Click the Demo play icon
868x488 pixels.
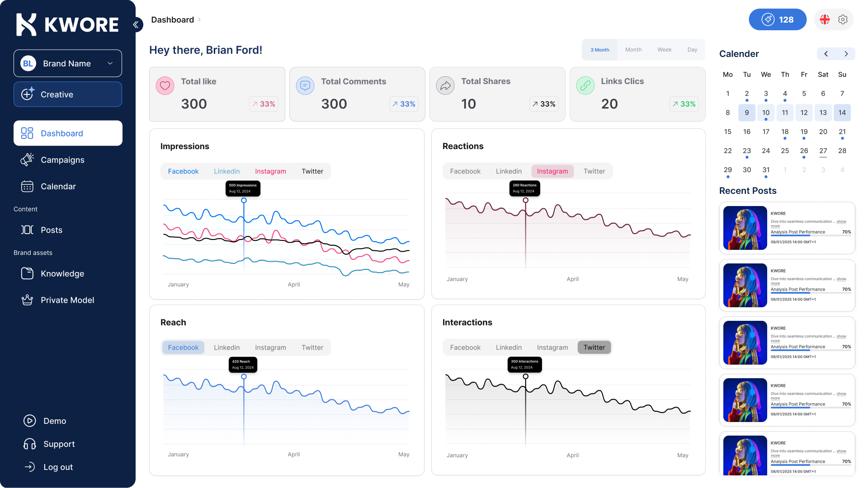point(30,421)
